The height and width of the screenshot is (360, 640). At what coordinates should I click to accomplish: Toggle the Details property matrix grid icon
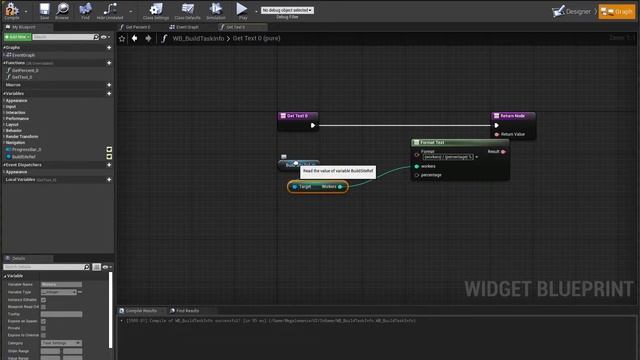coord(96,267)
